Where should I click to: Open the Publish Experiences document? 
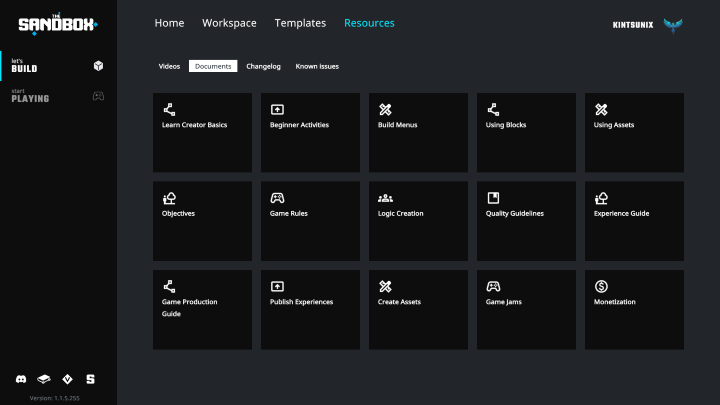pos(310,309)
